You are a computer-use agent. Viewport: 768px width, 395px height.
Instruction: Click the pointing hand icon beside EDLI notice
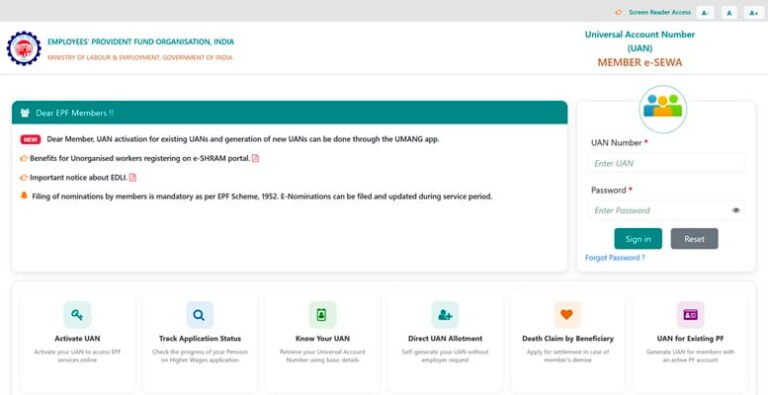tap(24, 177)
